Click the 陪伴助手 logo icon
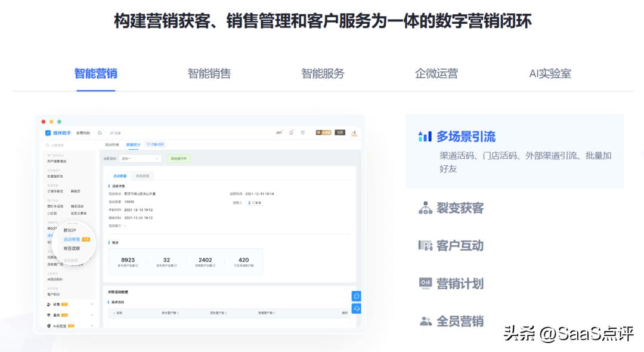The width and height of the screenshot is (644, 352). click(48, 132)
